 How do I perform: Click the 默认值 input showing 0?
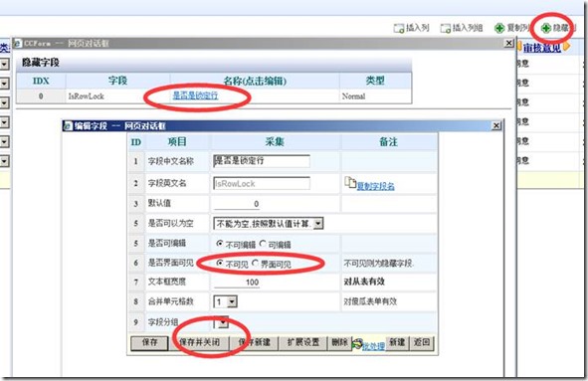tap(237, 204)
